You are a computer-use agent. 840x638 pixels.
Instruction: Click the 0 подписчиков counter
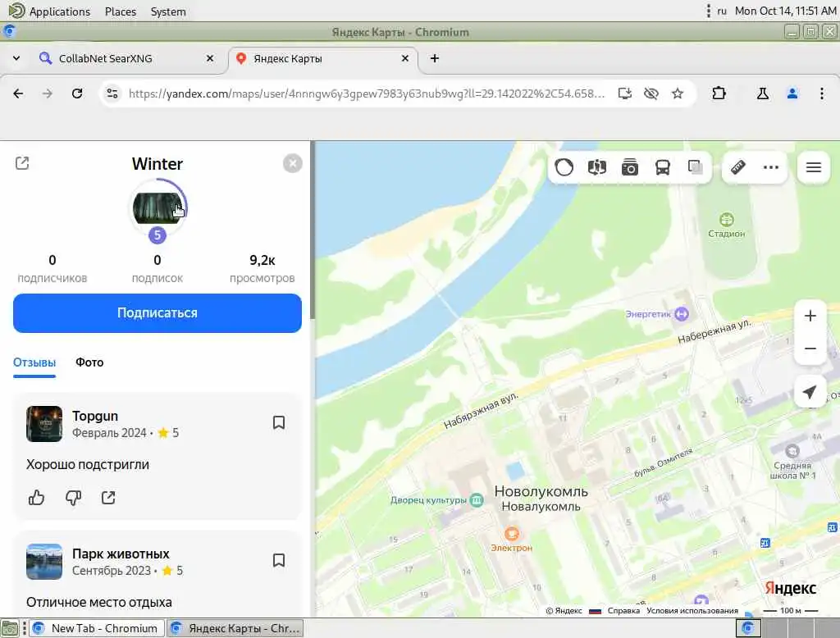point(52,268)
